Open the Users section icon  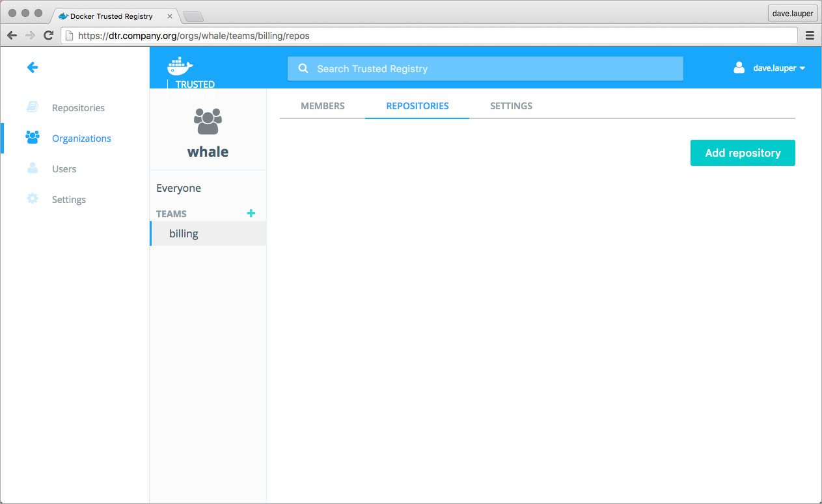33,168
